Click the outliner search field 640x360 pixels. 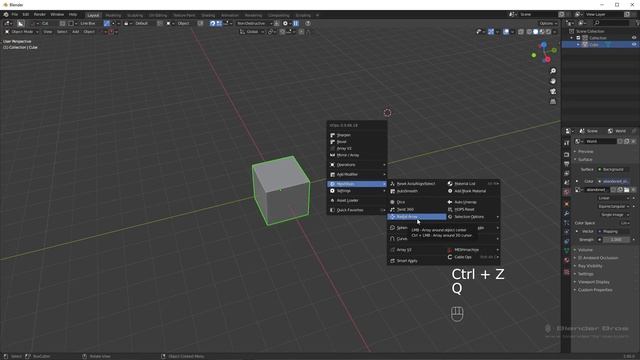tap(611, 23)
